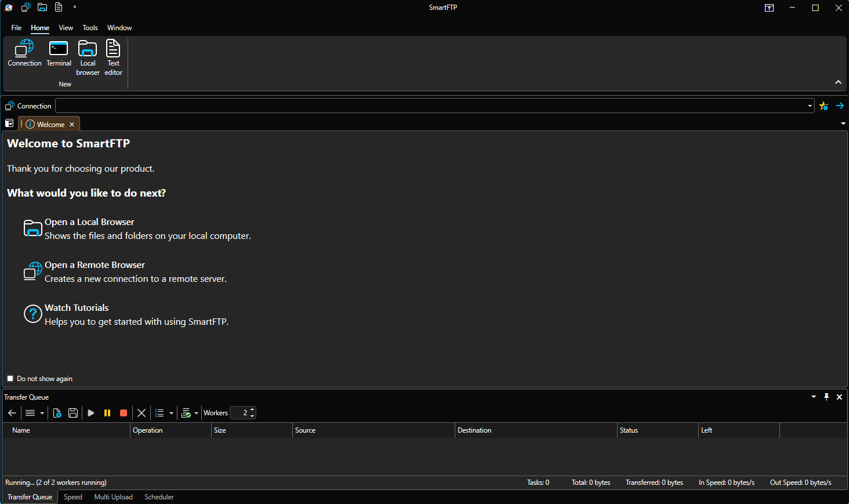Click quick access text editor document icon
The image size is (849, 504).
coord(59,8)
